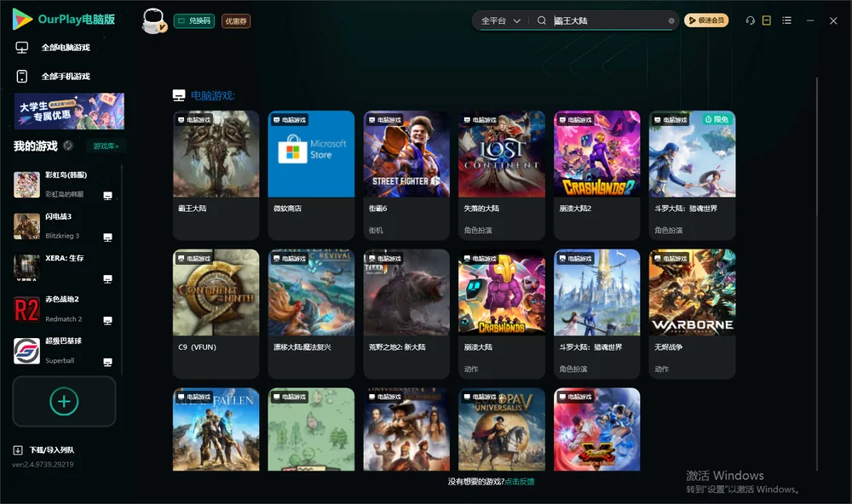Click the search magnifier icon
Viewport: 852px width, 504px height.
(541, 20)
